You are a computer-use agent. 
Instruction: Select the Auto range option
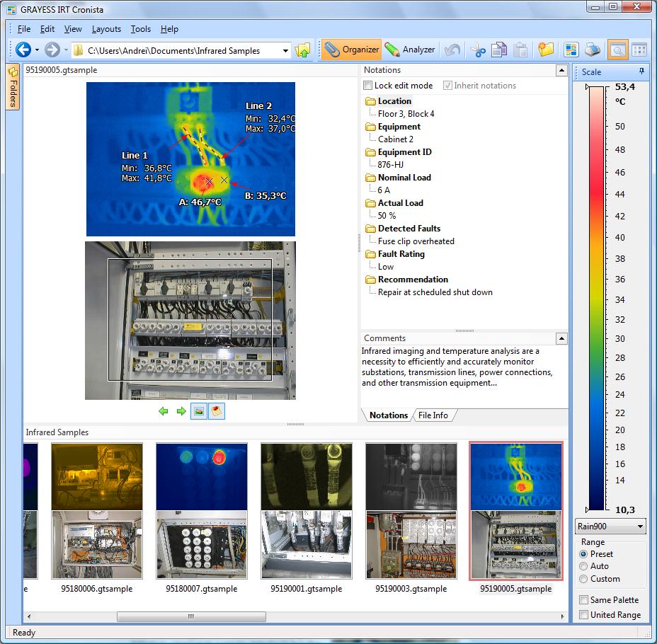tap(583, 566)
